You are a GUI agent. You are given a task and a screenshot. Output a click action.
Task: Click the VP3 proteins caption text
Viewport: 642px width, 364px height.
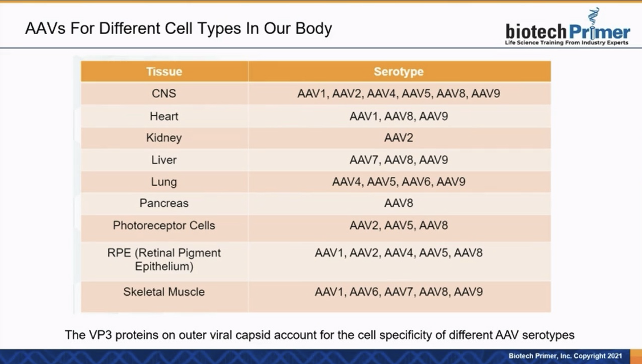click(x=320, y=335)
